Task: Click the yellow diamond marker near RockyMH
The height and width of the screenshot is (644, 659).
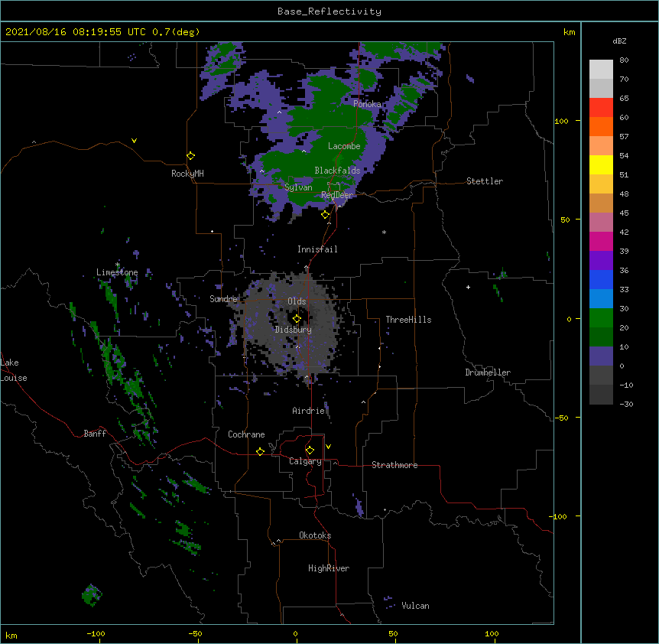Action: point(190,156)
